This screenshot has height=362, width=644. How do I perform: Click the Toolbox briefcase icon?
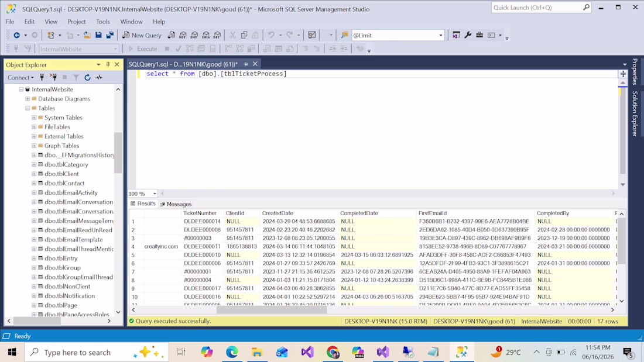[479, 35]
